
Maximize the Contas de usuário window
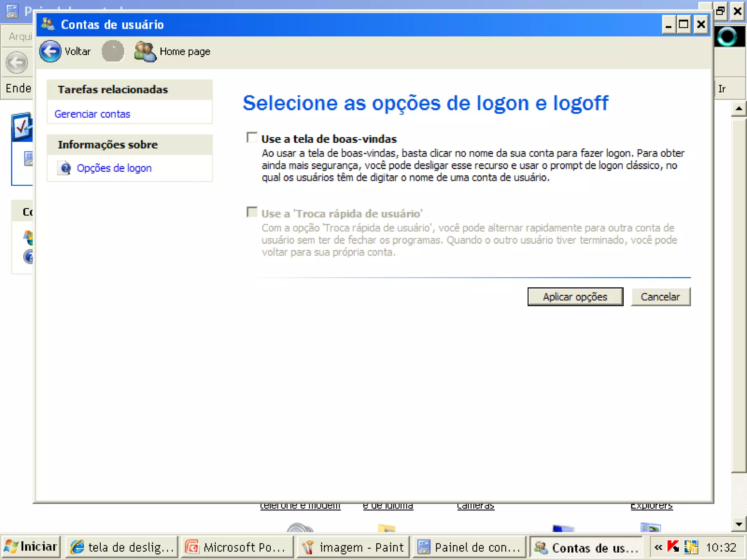[684, 25]
